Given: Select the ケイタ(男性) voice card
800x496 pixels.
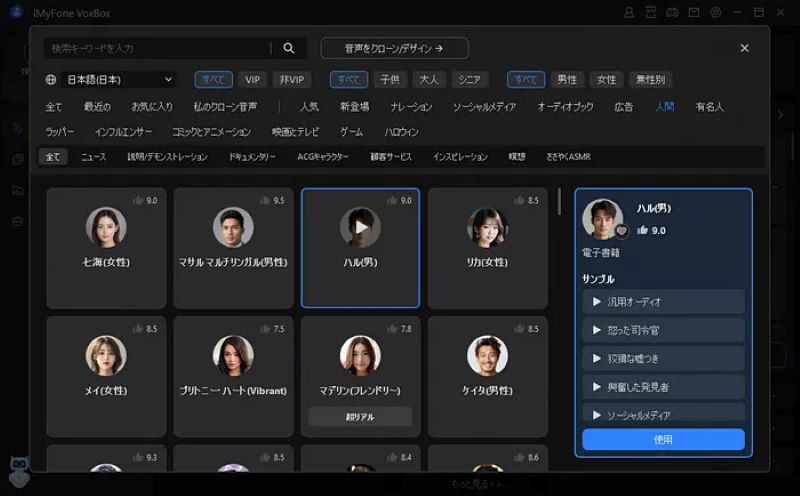Looking at the screenshot, I should tap(488, 377).
